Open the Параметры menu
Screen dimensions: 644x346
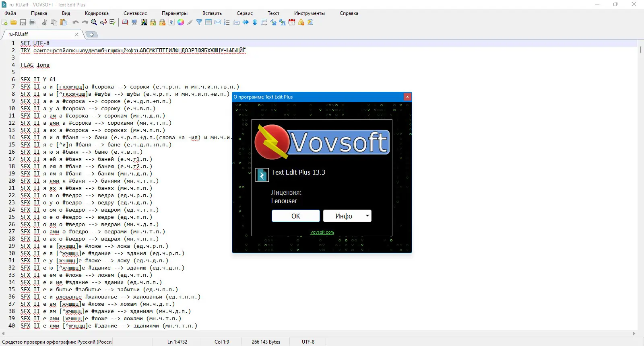[175, 13]
